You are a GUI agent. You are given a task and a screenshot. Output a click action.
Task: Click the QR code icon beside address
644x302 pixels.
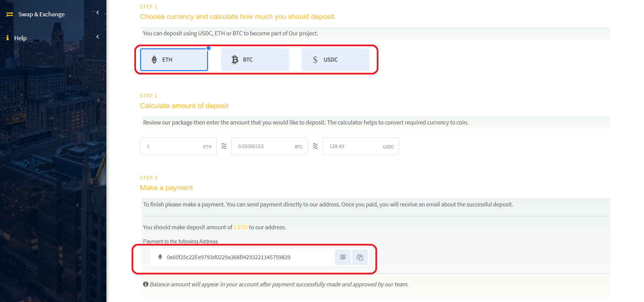343,257
